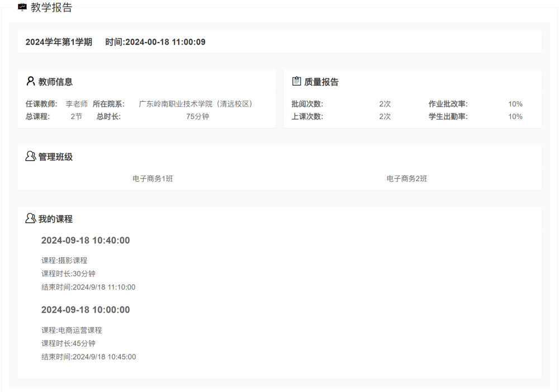Expand the 2024-09-18 10:40:00 course entry
559x392 pixels.
tap(85, 240)
